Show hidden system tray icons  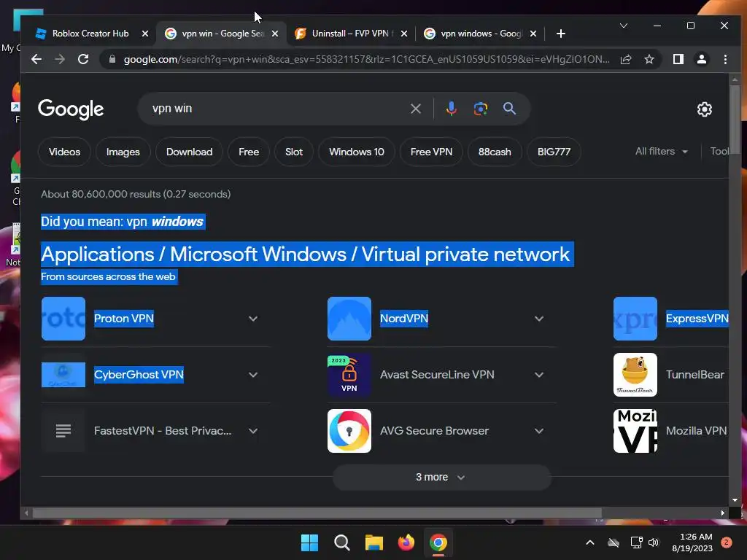point(589,542)
